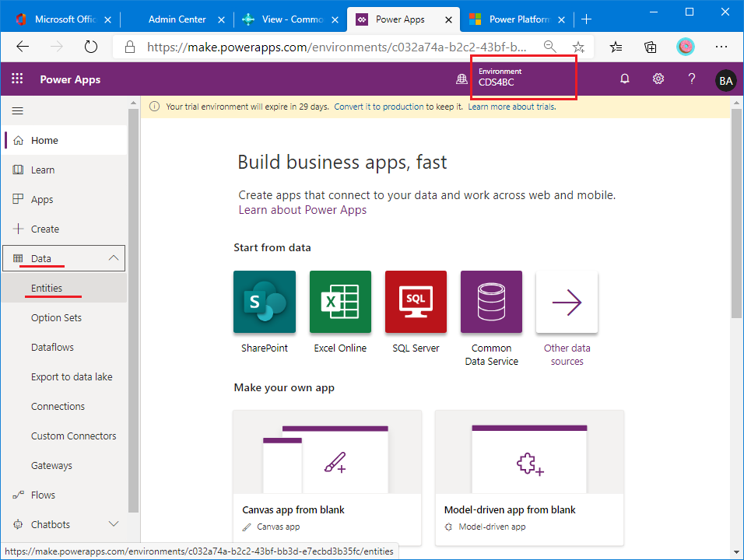Start an app from Excel Online
The width and height of the screenshot is (744, 560).
click(x=340, y=302)
